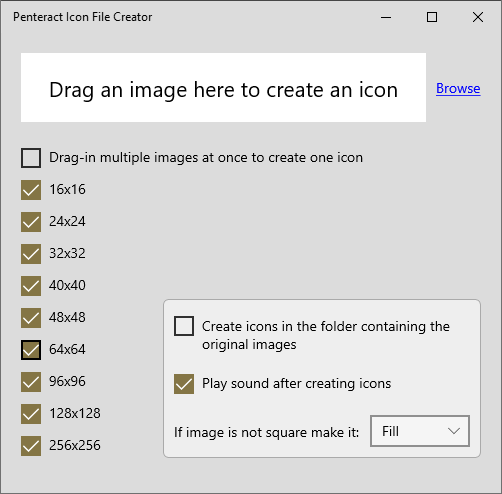The image size is (502, 494).
Task: Uncheck the 128x128 size option
Action: coord(31,414)
